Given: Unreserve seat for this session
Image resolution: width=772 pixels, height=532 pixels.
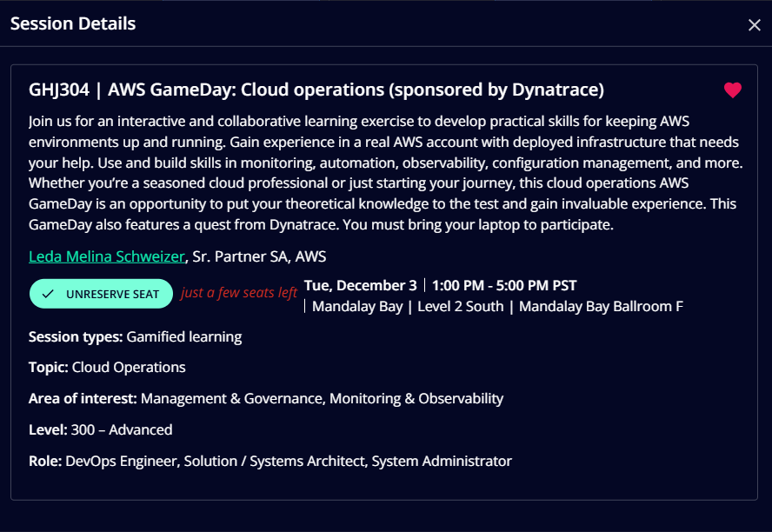Looking at the screenshot, I should [101, 294].
